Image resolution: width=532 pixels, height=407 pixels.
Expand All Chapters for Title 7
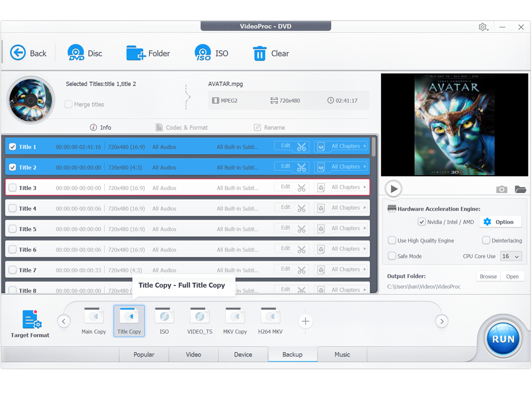349,270
